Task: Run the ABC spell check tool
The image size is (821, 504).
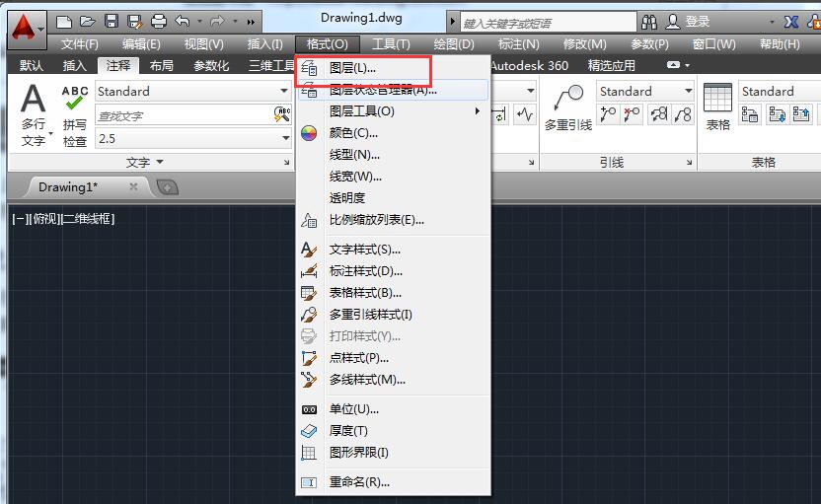Action: coord(74,98)
